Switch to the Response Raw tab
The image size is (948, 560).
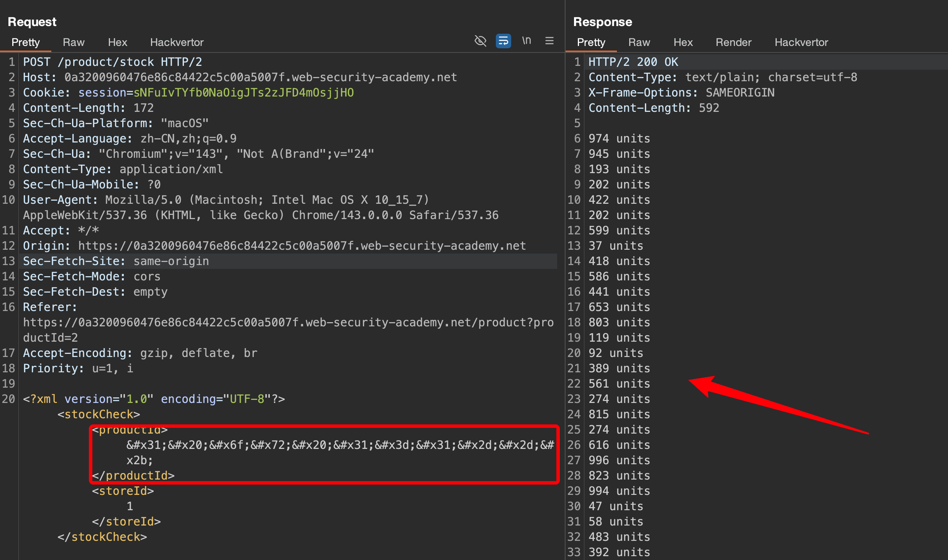[639, 42]
